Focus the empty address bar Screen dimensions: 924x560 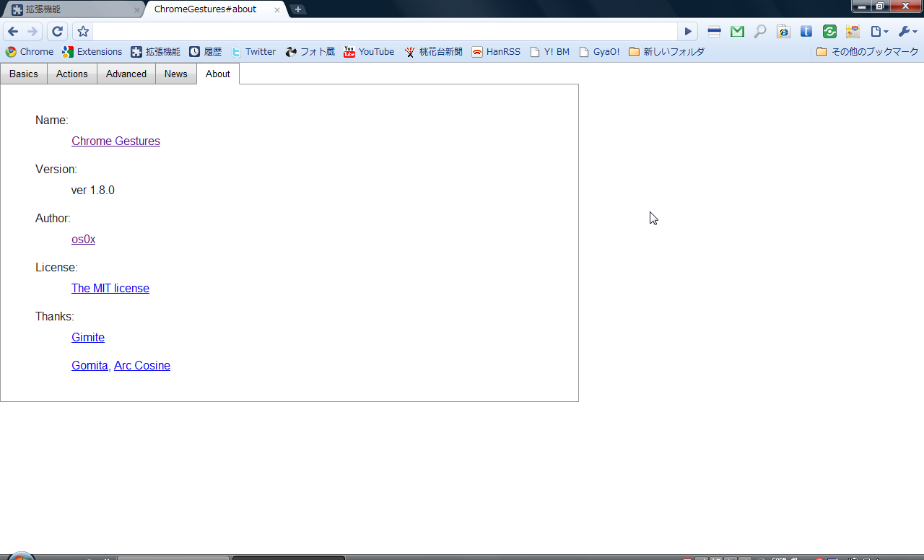[385, 32]
